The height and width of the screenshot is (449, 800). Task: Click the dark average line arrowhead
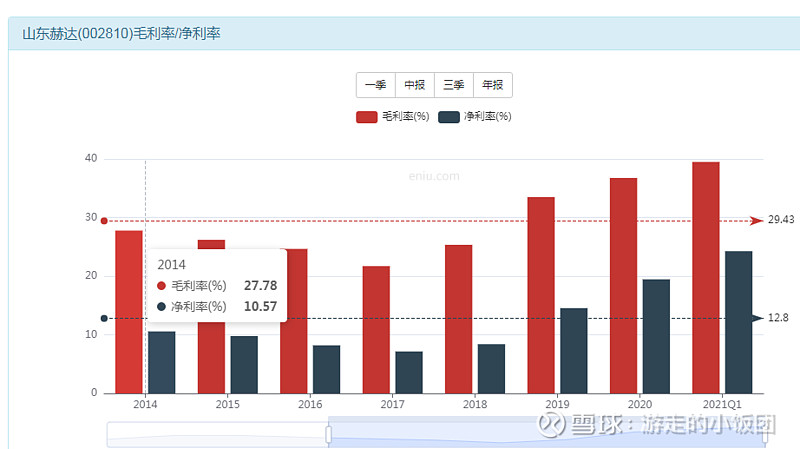pos(757,318)
